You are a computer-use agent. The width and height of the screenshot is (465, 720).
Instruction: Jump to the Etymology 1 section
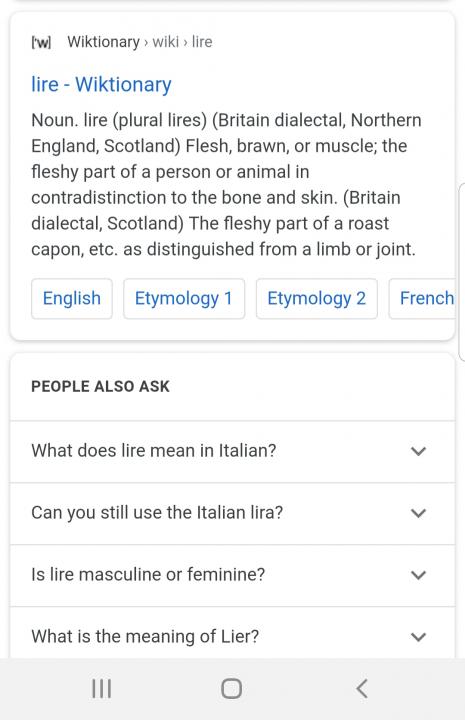pyautogui.click(x=184, y=298)
